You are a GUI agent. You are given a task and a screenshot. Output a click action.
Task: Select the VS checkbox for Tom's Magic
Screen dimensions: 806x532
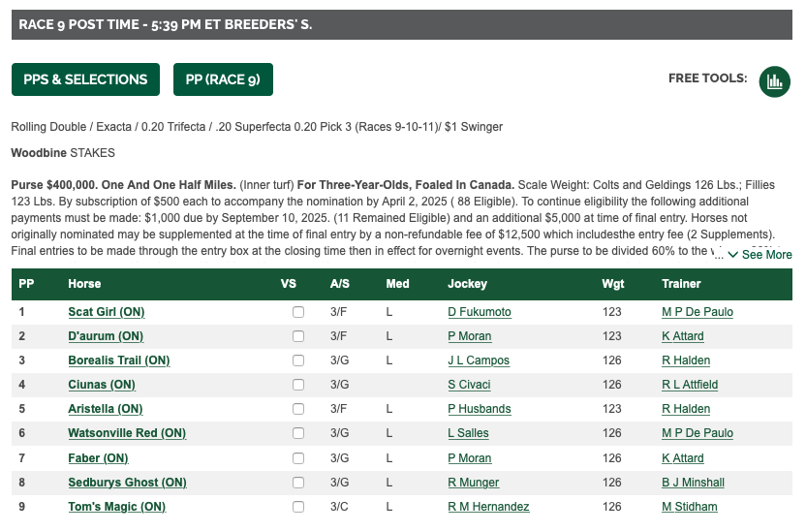pos(298,506)
